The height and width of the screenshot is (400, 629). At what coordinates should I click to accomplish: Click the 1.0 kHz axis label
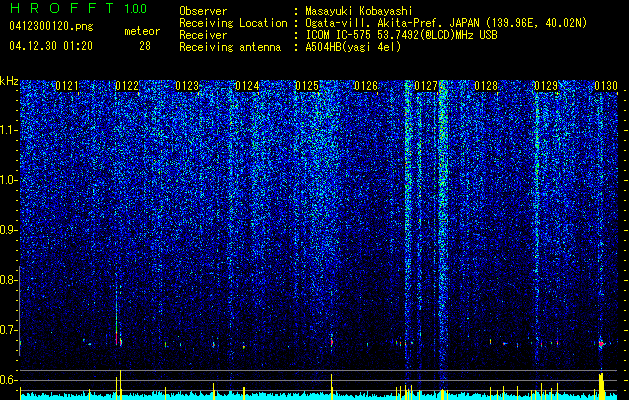pos(9,180)
